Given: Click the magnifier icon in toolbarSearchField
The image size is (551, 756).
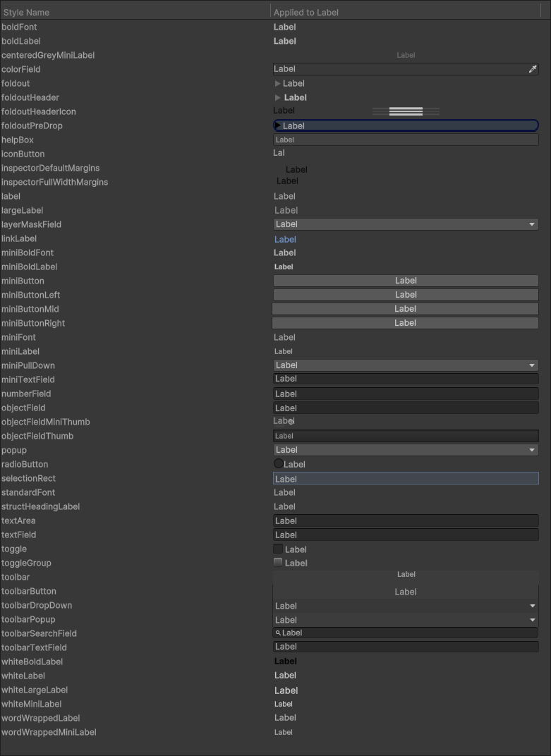Looking at the screenshot, I should point(278,633).
